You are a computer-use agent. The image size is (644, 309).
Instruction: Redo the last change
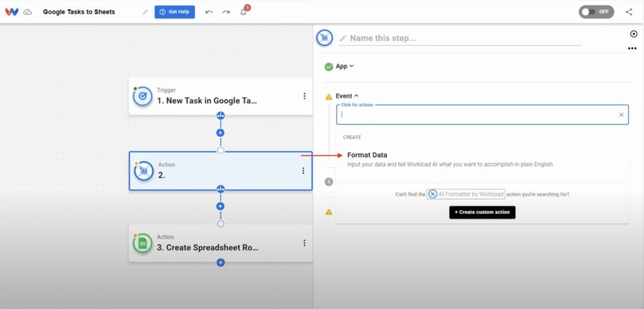click(226, 12)
